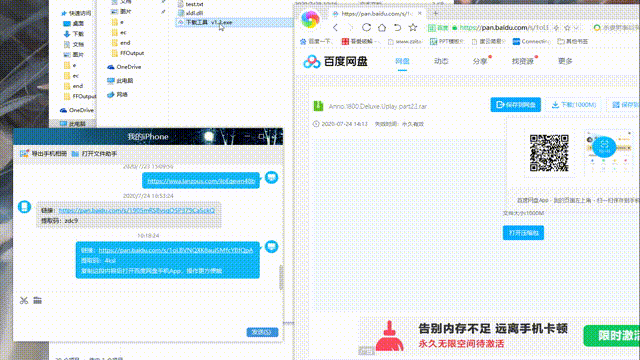The height and width of the screenshot is (360, 640).
Task: Click the pan.baidu.com address bar
Action: [504, 28]
